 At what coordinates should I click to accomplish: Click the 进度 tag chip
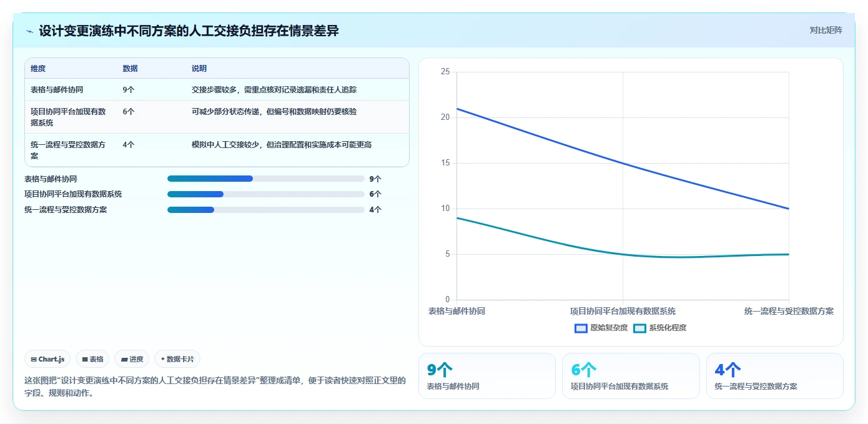coord(132,359)
